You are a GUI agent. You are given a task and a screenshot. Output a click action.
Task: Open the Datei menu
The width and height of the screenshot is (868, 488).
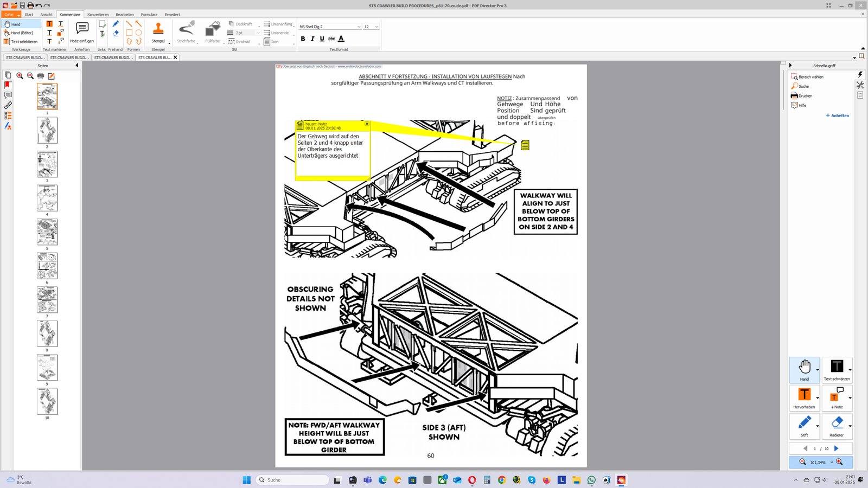coord(11,15)
